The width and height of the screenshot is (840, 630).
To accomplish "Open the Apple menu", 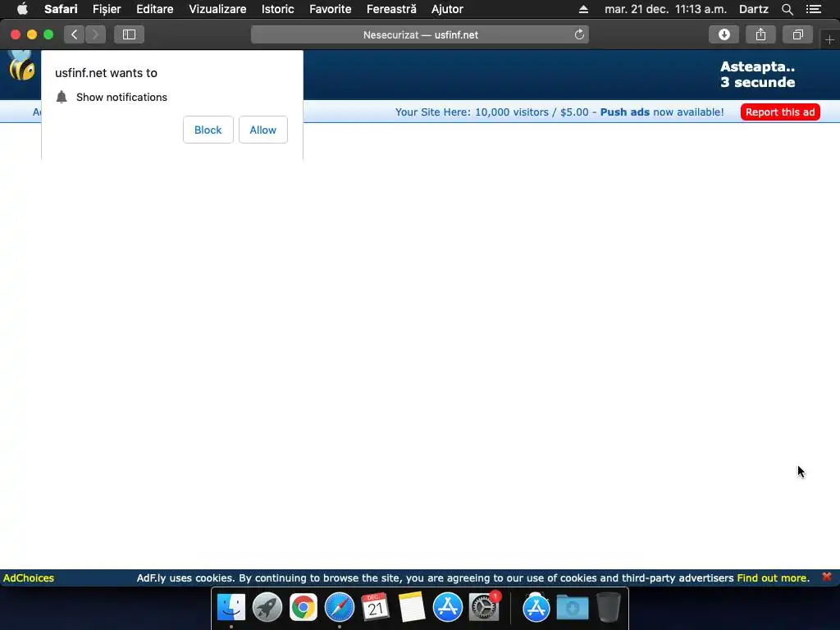I will click(x=22, y=9).
